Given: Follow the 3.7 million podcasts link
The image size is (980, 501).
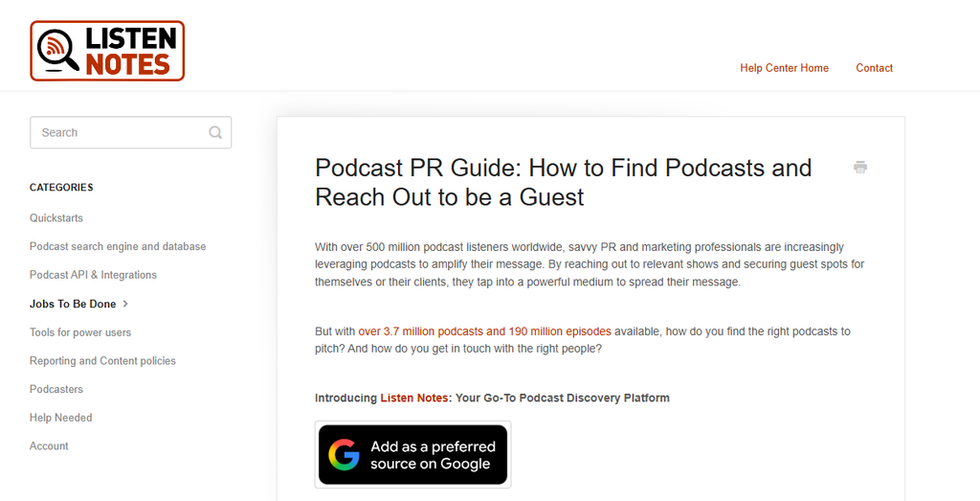Looking at the screenshot, I should 484,331.
